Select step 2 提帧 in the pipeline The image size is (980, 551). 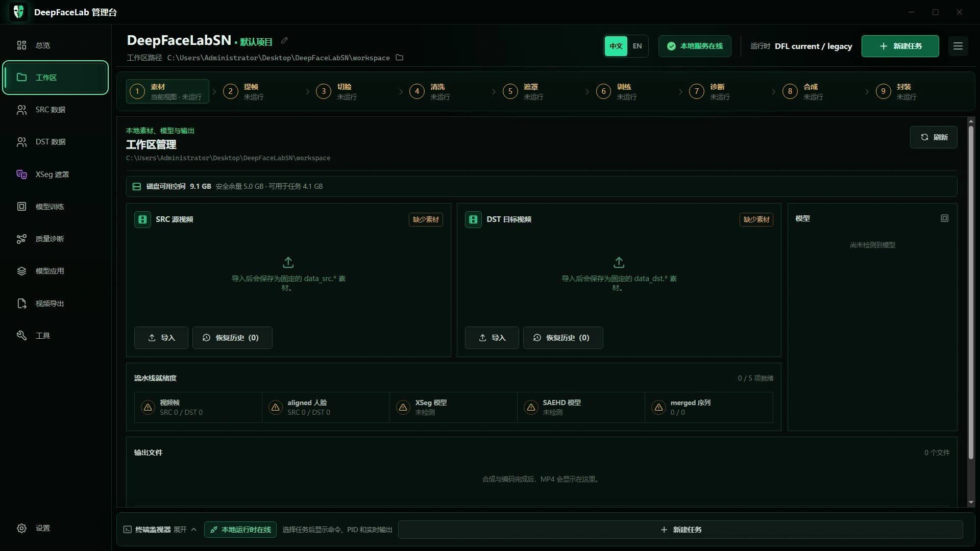(261, 91)
